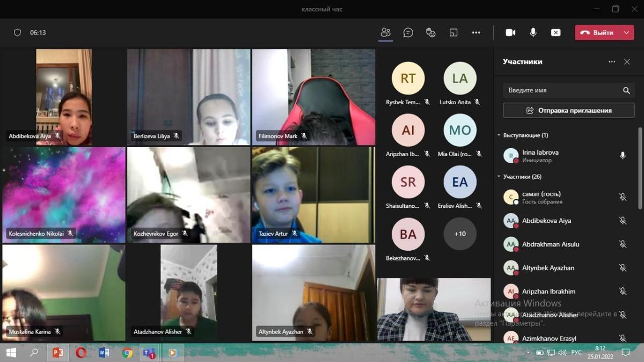Screen dimensions: 644x362
Task: Click the share screen icon
Action: [556, 33]
